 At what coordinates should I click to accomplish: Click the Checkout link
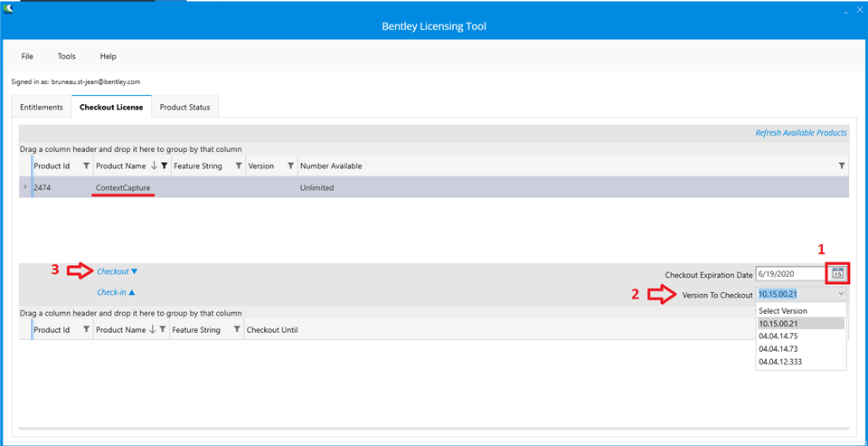pos(118,272)
